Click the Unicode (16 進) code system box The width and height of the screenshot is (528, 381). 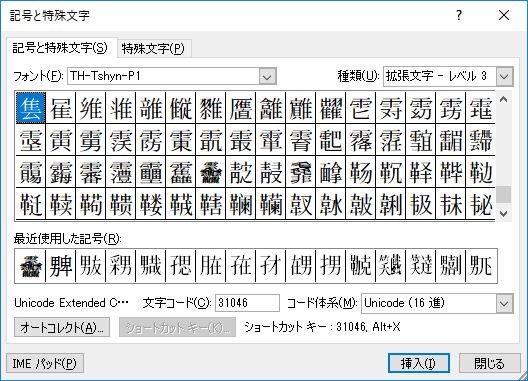[x=429, y=304]
